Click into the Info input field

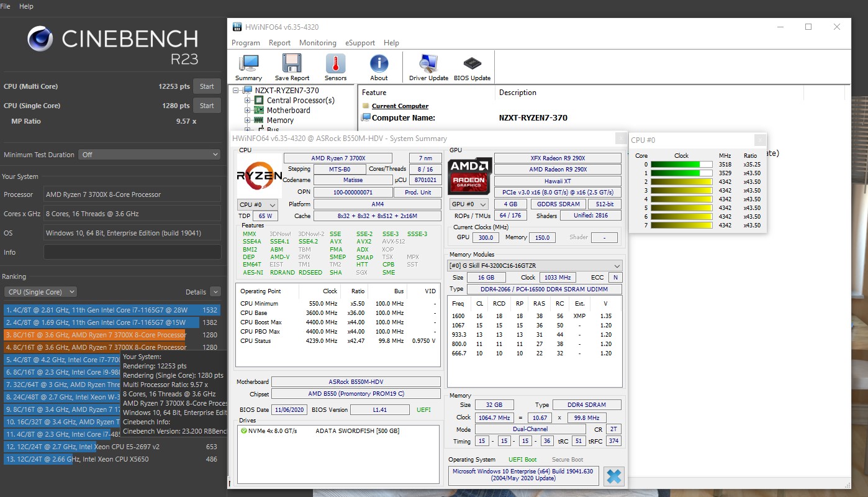pyautogui.click(x=132, y=252)
